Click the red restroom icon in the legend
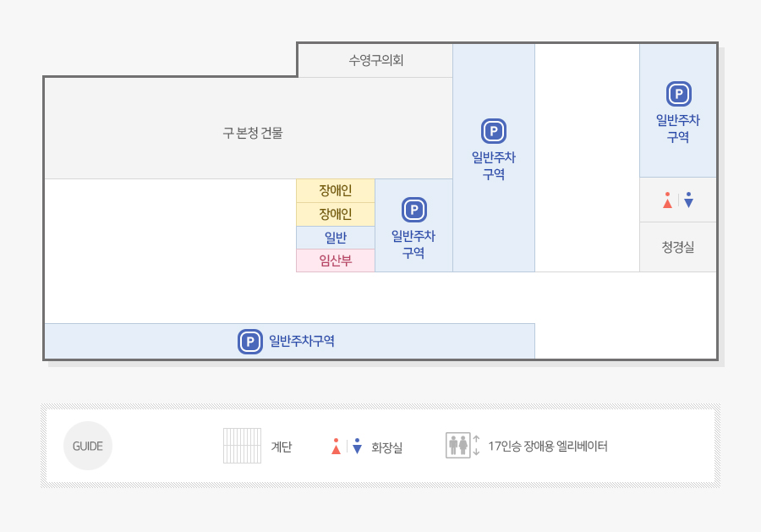The image size is (761, 532). pyautogui.click(x=336, y=446)
